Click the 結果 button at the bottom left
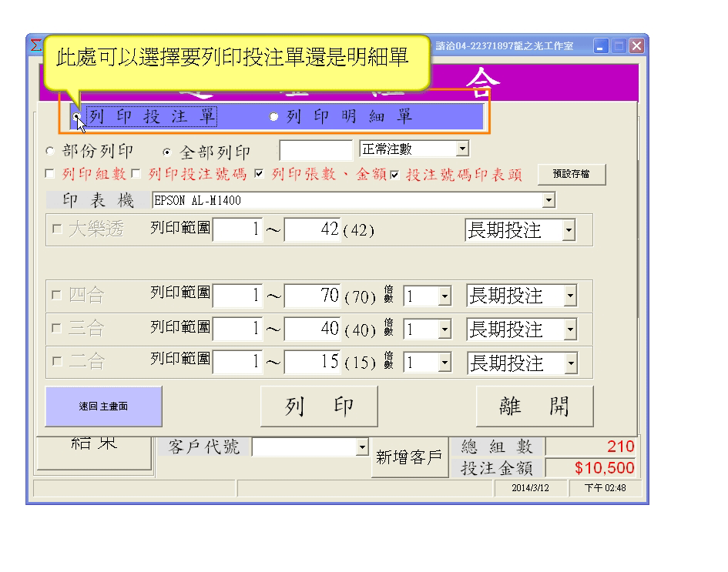Screen dimensions: 728x572 pos(94,453)
